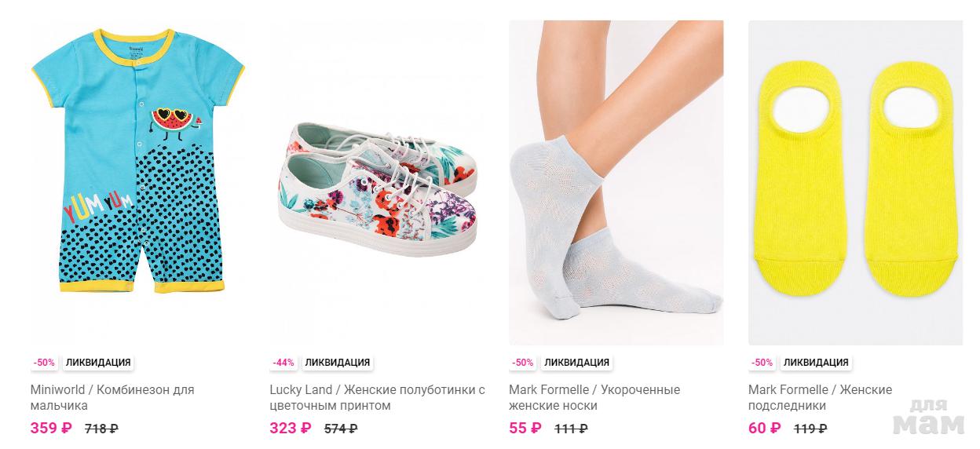Click the -50% badge under the romper
The height and width of the screenshot is (449, 980).
(x=44, y=363)
